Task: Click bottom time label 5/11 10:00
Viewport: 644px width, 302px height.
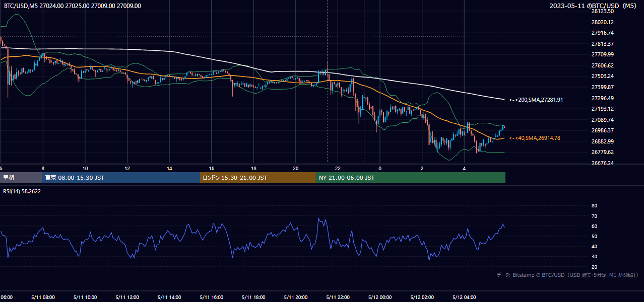Action: pyautogui.click(x=85, y=297)
